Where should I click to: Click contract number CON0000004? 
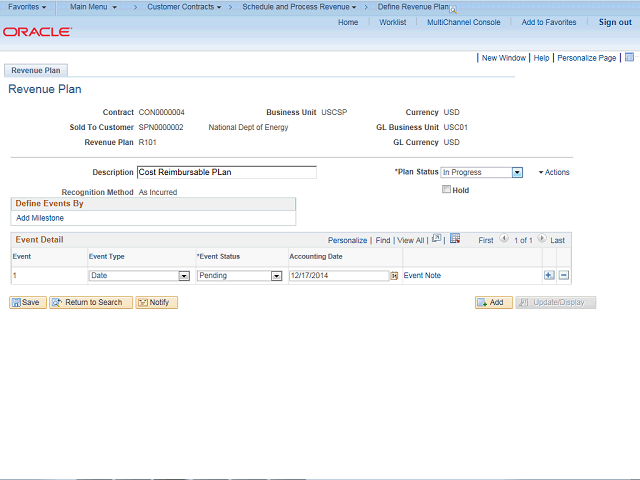pyautogui.click(x=162, y=112)
